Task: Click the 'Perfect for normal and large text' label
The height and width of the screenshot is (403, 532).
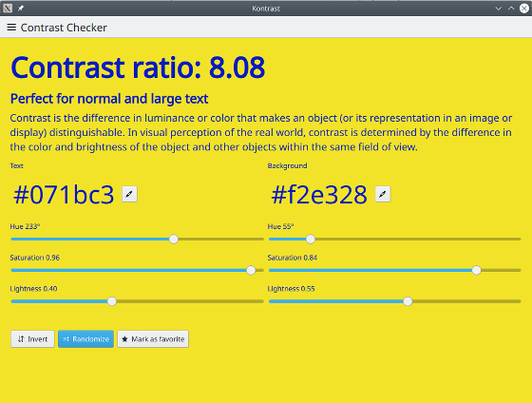Action: pos(109,99)
